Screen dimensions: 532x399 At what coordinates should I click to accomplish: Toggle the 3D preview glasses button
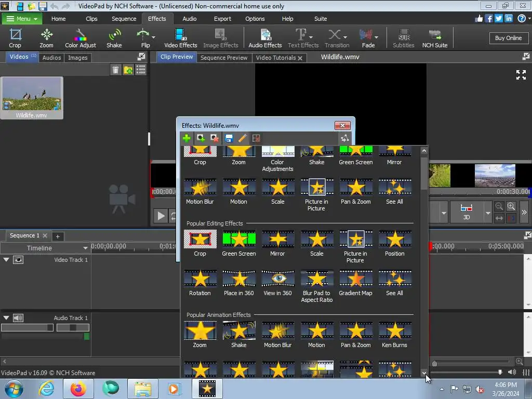tap(467, 212)
